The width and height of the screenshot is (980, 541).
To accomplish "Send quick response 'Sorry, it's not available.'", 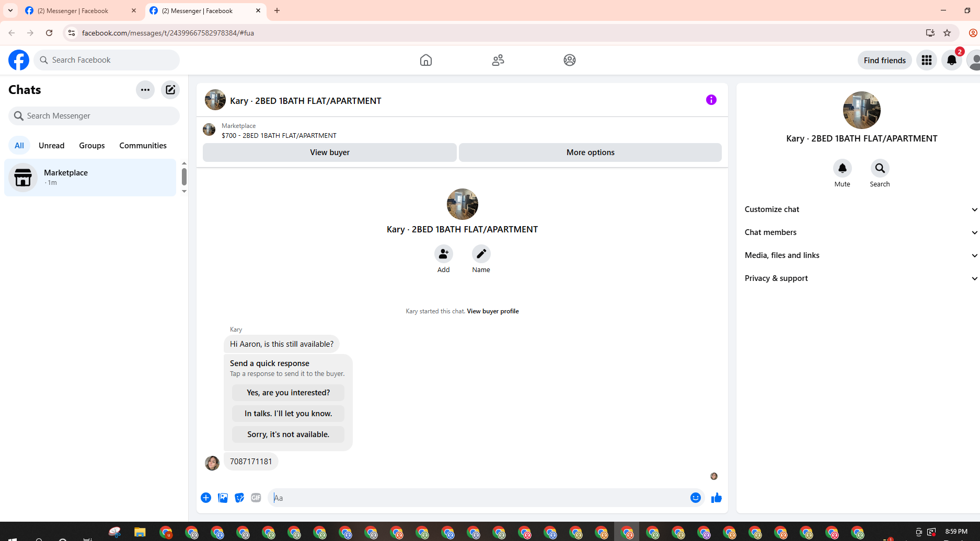I will (289, 434).
